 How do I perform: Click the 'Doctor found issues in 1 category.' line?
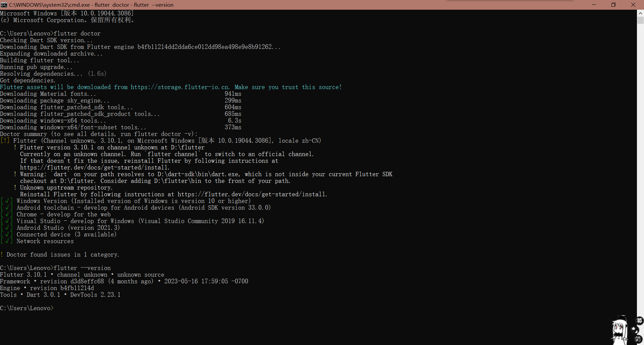coord(60,255)
